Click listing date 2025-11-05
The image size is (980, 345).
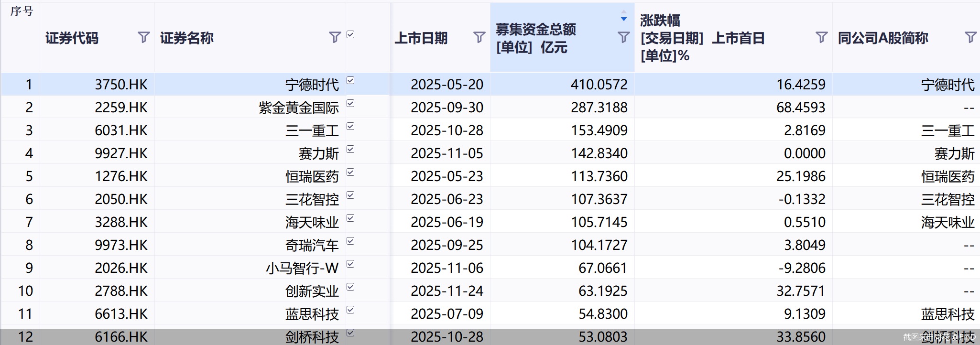pyautogui.click(x=447, y=153)
